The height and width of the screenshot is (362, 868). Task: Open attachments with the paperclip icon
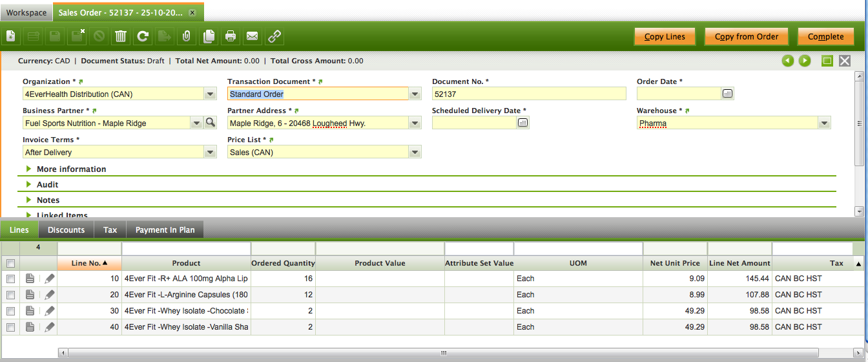[186, 37]
